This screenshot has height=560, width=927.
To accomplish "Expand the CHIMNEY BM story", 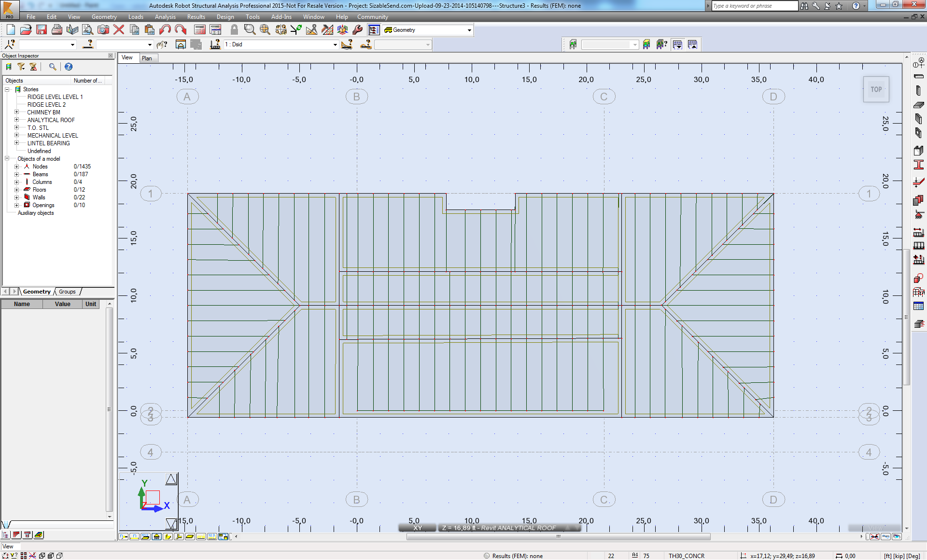I will [x=17, y=112].
